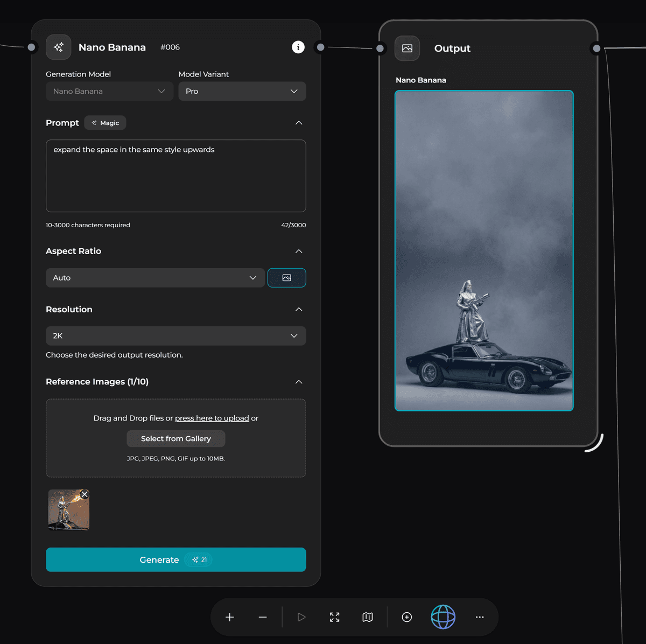Viewport: 646px width, 644px height.
Task: Click the Select from Gallery button
Action: pos(175,439)
